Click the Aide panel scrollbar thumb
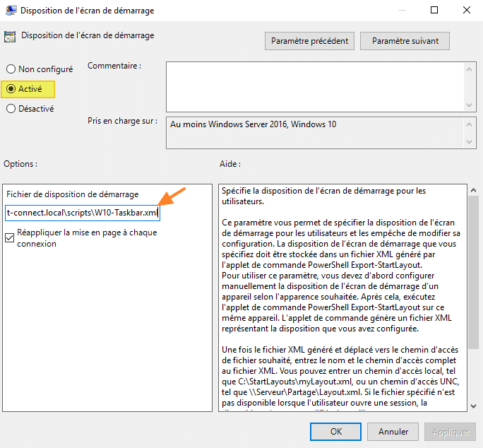The height and width of the screenshot is (448, 483). click(x=473, y=273)
